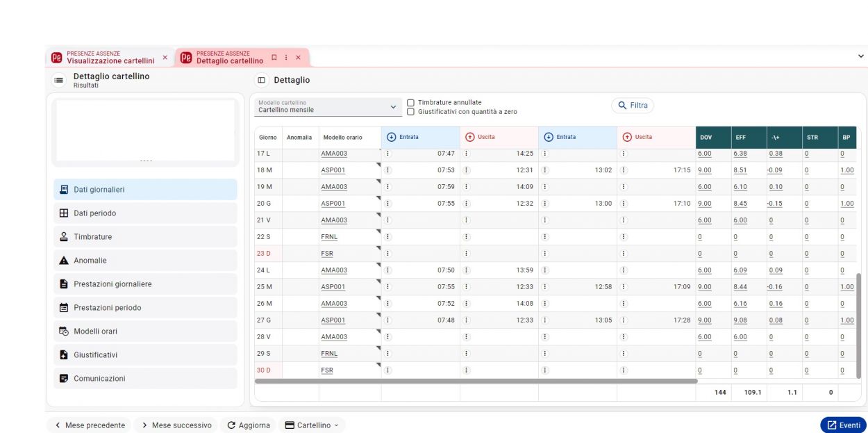The height and width of the screenshot is (433, 868).
Task: Open first Uscita options menu on row 26 M
Action: coord(467,304)
